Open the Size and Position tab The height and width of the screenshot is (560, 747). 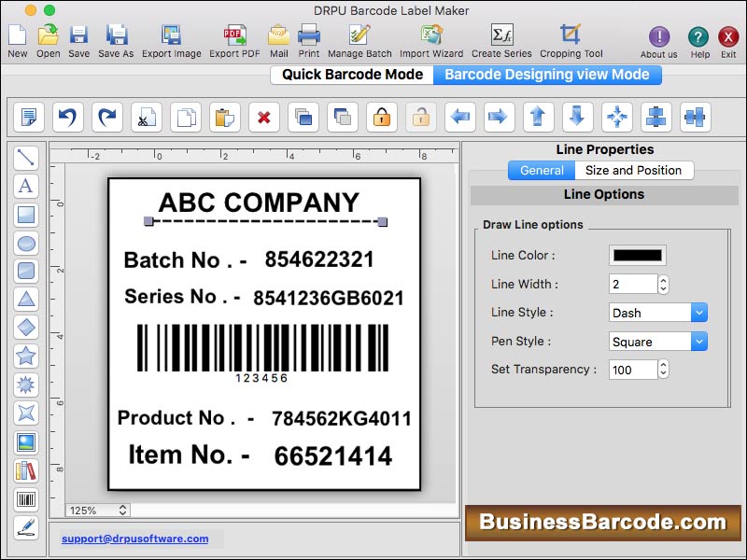(634, 170)
